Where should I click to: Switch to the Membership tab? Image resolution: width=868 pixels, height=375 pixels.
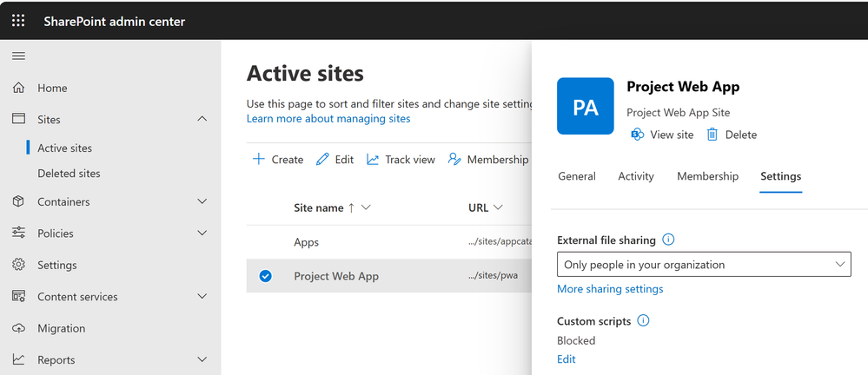[707, 176]
